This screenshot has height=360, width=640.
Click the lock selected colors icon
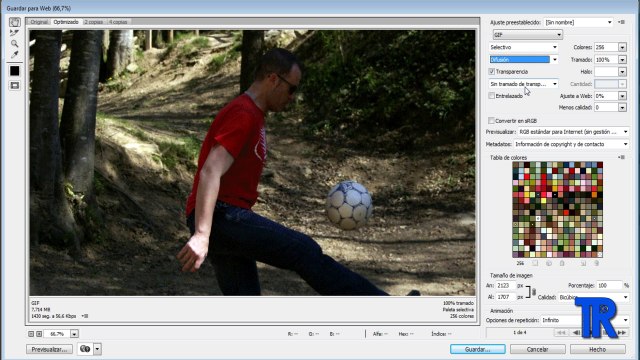(x=562, y=263)
